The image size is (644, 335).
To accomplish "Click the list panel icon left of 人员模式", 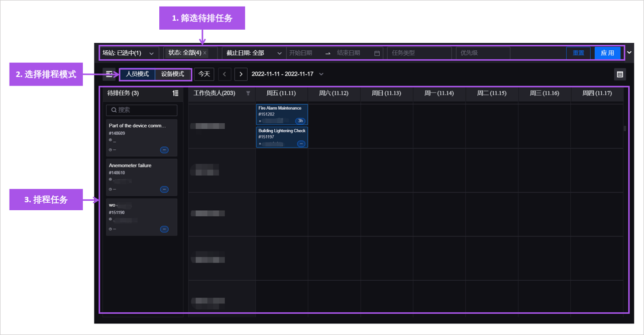I will (x=109, y=74).
